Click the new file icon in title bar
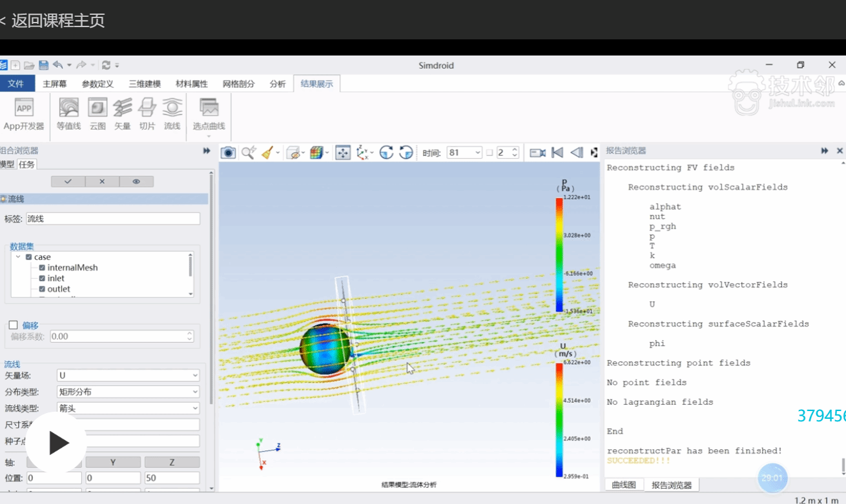Image resolution: width=846 pixels, height=504 pixels. (x=15, y=65)
